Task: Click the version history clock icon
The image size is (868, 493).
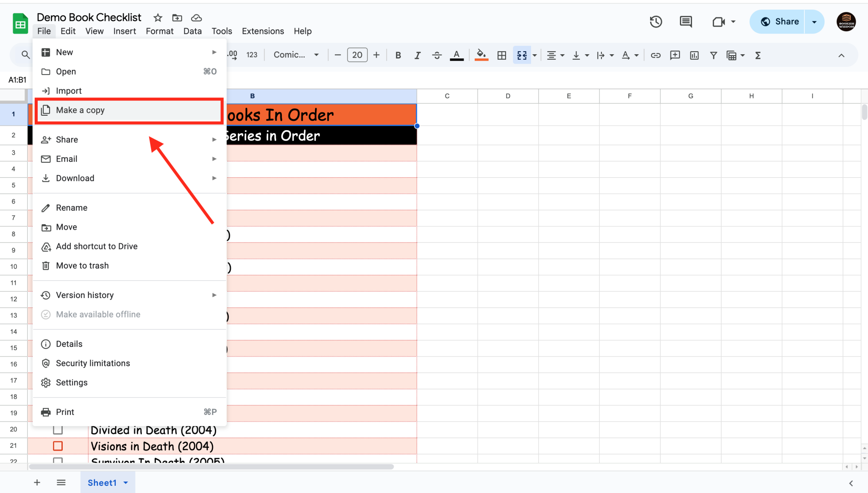Action: [656, 22]
